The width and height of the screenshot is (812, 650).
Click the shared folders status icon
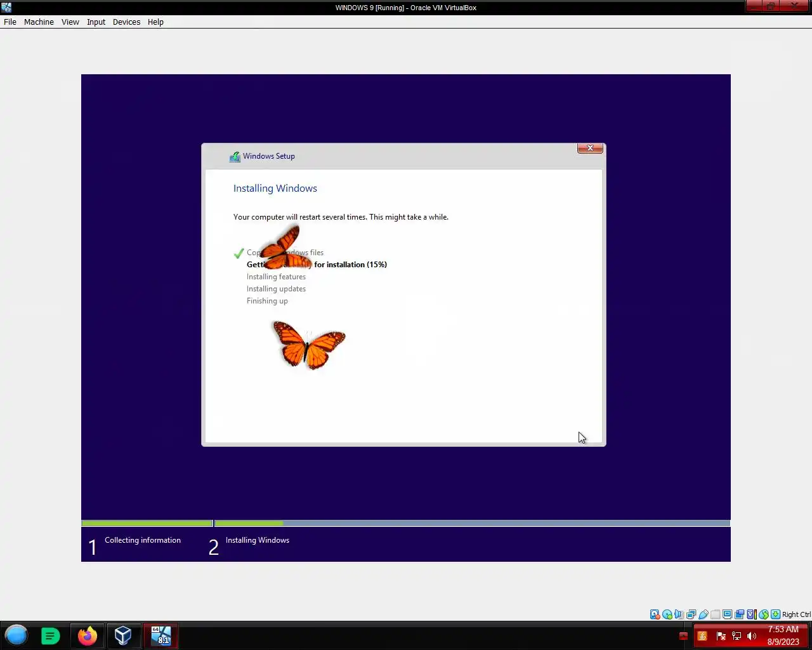click(x=715, y=614)
